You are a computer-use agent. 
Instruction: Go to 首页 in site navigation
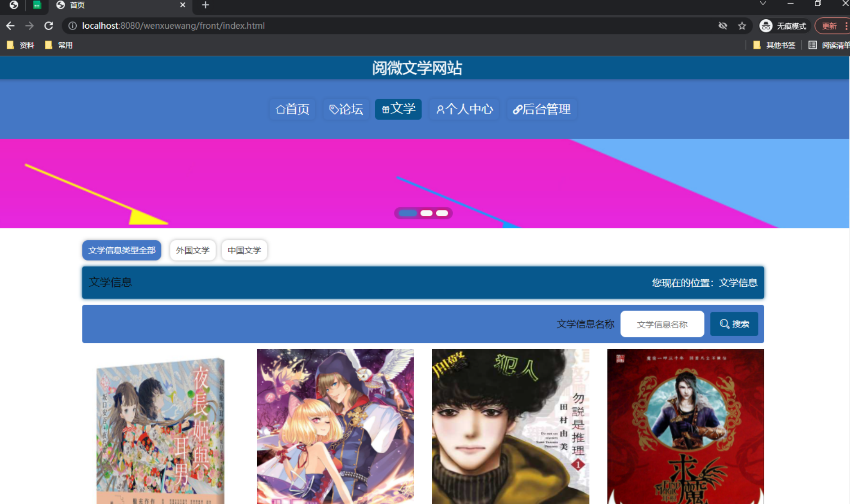click(x=292, y=109)
